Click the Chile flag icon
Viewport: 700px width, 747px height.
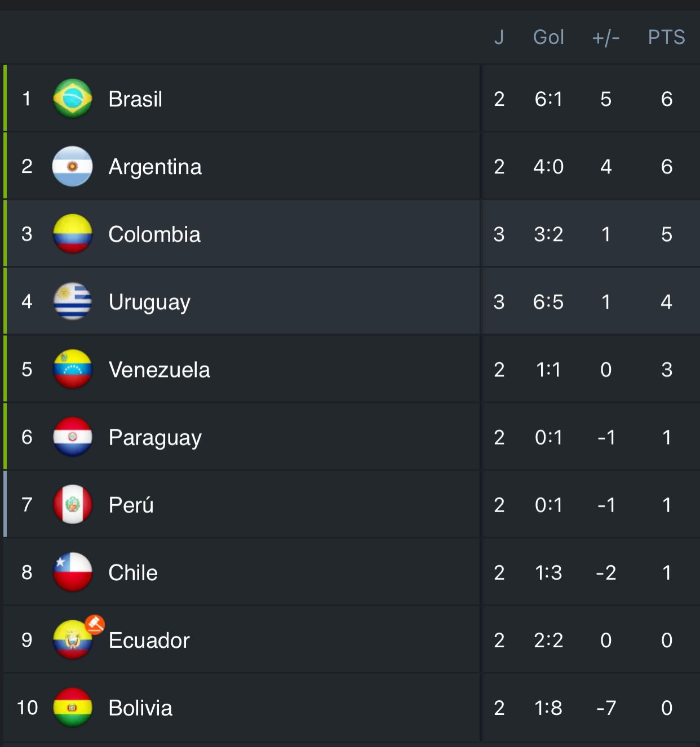72,572
